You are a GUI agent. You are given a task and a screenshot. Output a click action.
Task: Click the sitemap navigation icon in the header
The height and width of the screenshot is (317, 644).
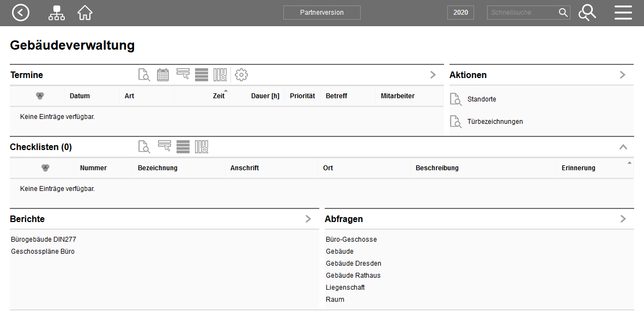(56, 12)
